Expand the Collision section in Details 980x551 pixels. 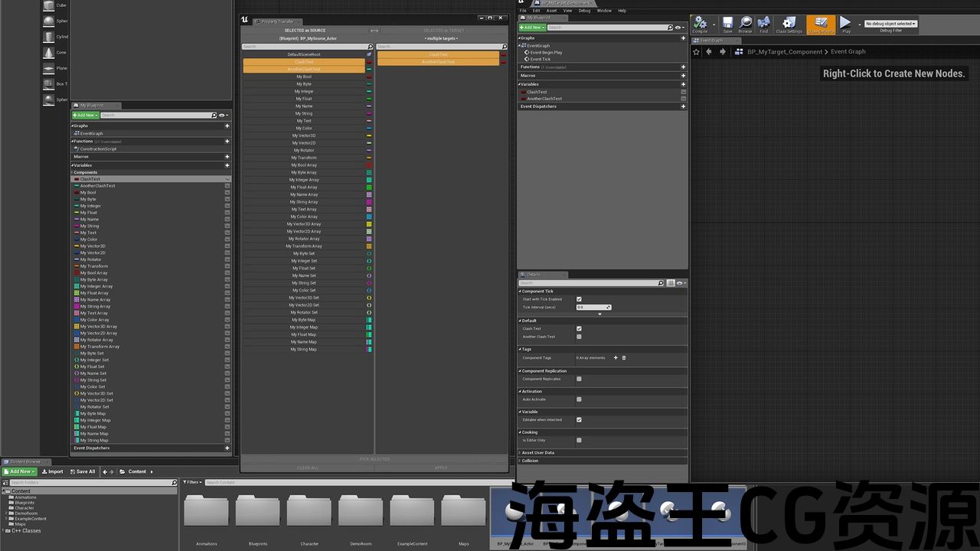(530, 461)
